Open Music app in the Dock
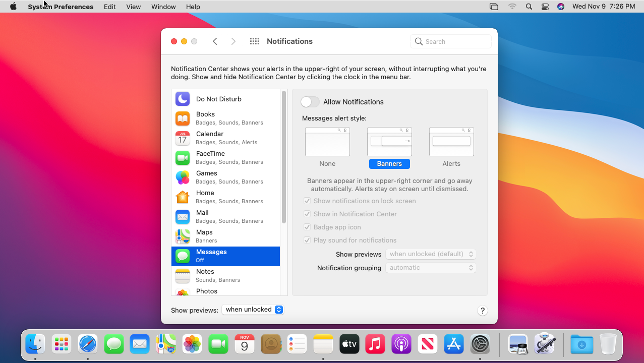The width and height of the screenshot is (644, 363). [x=375, y=344]
